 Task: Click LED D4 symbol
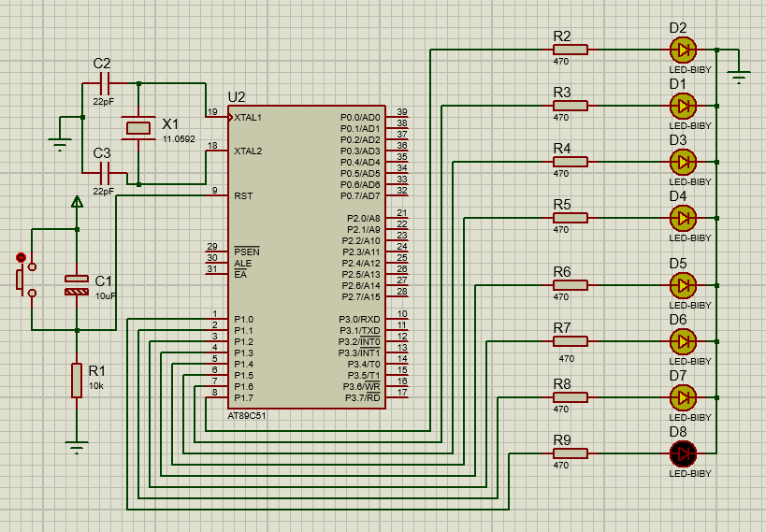pyautogui.click(x=683, y=219)
